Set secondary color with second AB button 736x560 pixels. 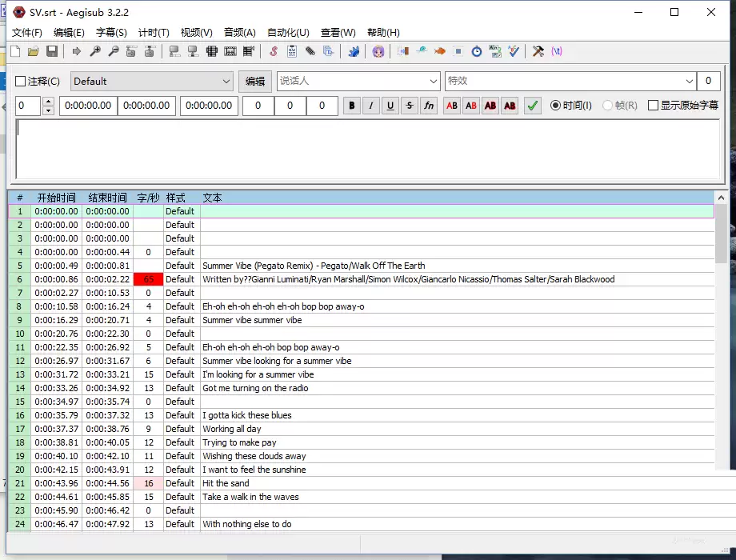pos(471,106)
